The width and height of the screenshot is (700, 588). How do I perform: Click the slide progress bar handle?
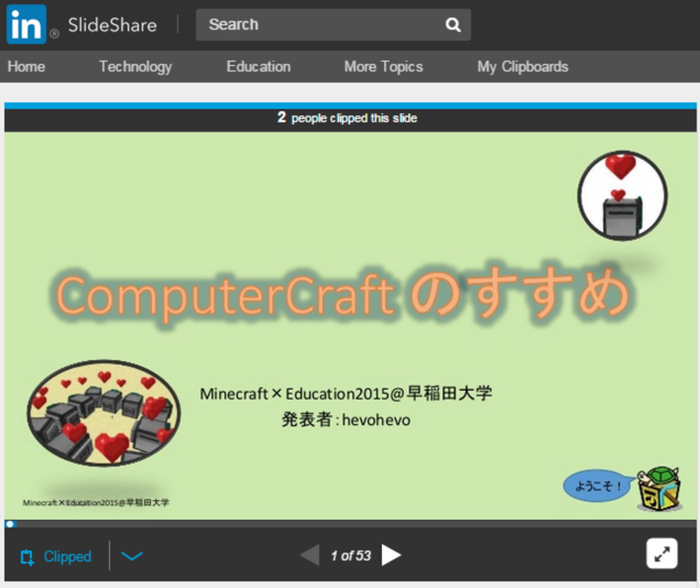tap(10, 524)
